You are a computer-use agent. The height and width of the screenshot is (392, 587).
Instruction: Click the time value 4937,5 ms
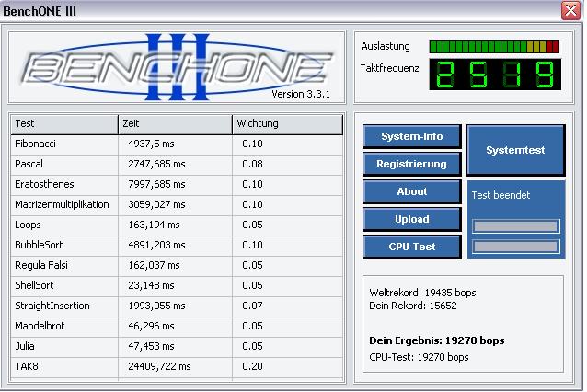151,144
